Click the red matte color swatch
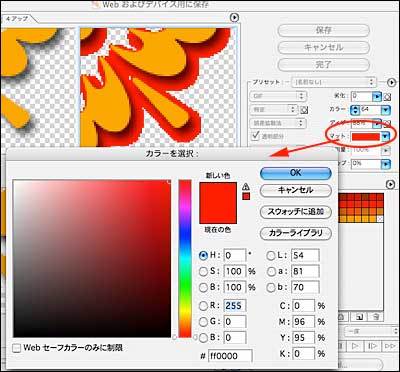The height and width of the screenshot is (372, 400). point(366,136)
